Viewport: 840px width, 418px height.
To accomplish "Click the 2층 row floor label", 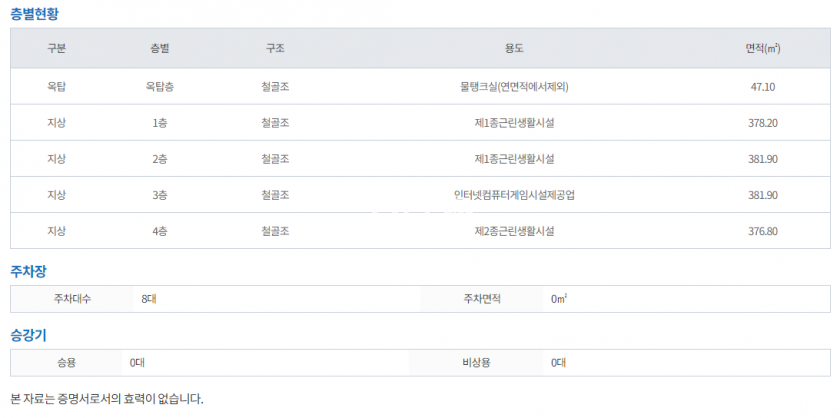I will point(160,159).
